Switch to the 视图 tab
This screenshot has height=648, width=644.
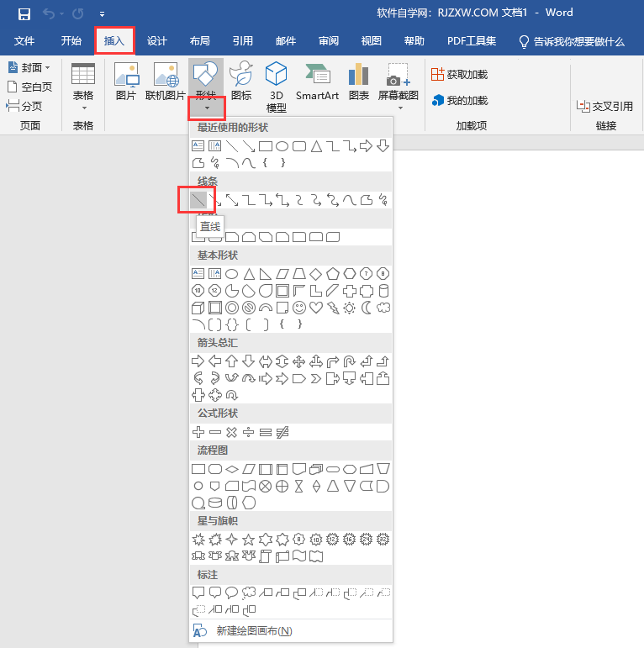[x=372, y=41]
